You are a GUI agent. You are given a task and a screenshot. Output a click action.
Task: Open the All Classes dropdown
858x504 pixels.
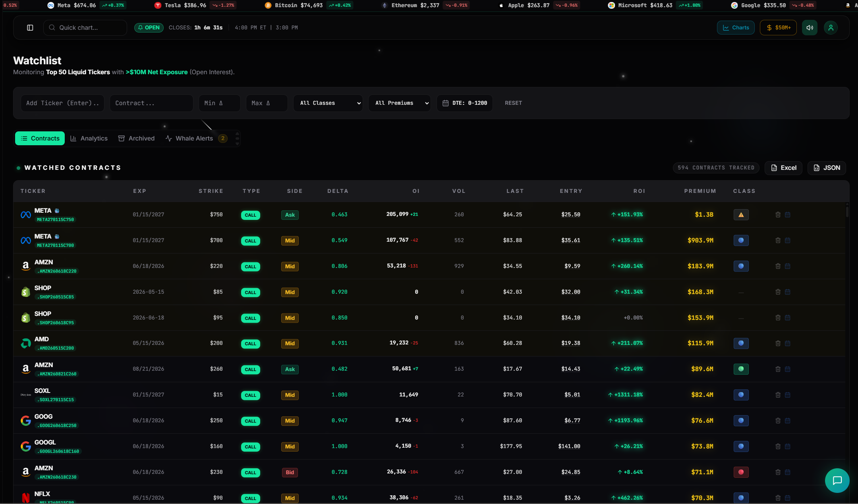[x=328, y=103]
